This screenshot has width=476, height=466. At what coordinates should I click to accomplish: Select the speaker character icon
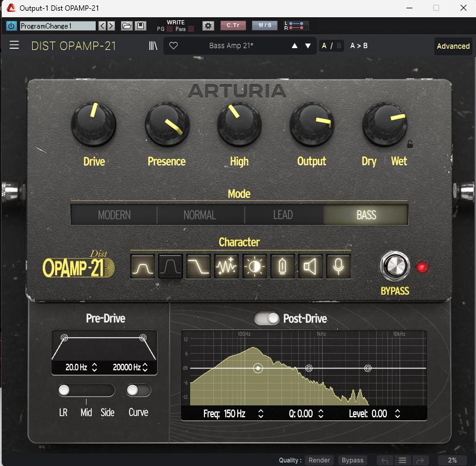tap(310, 266)
